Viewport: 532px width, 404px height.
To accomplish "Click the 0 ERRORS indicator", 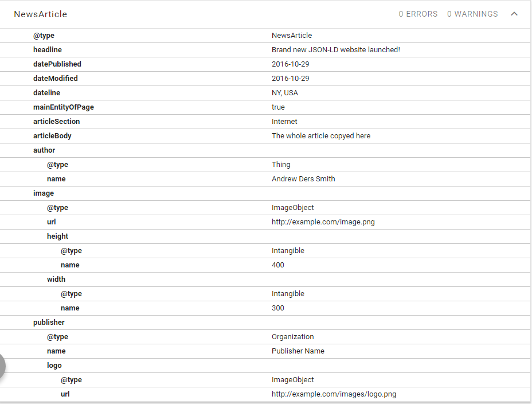I will pos(418,14).
